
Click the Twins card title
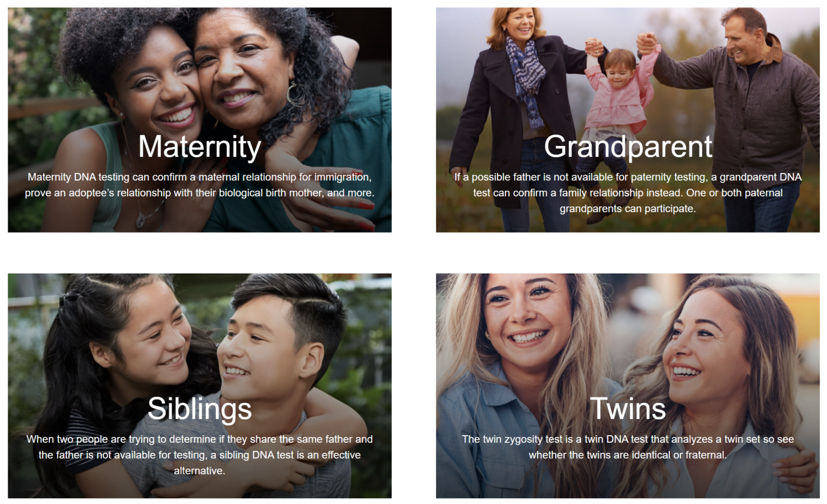click(628, 408)
